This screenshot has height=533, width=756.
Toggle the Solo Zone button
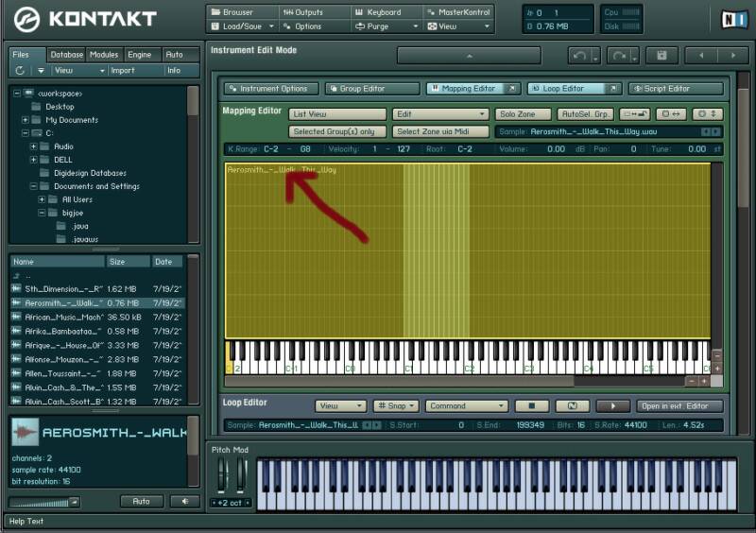[x=524, y=114]
